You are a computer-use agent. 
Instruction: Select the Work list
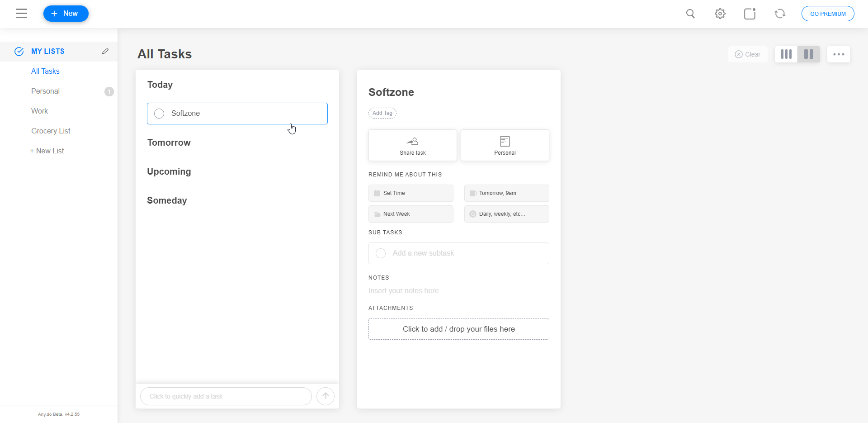coord(40,111)
